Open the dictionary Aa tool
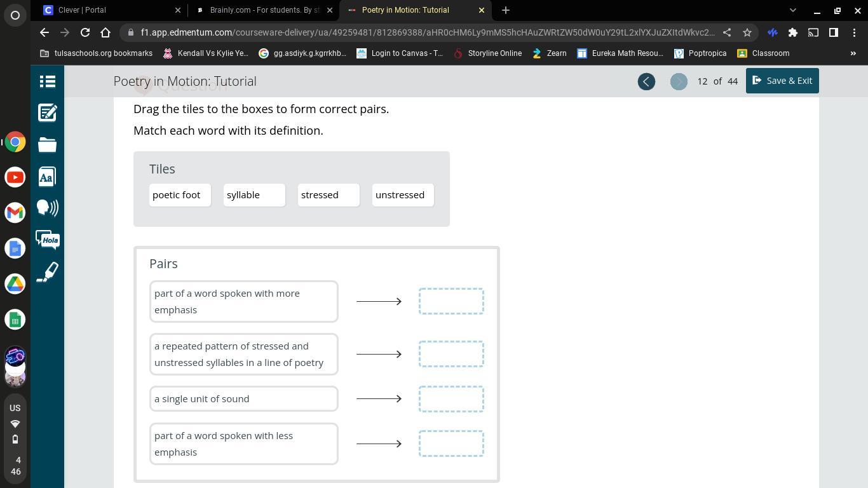This screenshot has height=488, width=868. coord(47,177)
